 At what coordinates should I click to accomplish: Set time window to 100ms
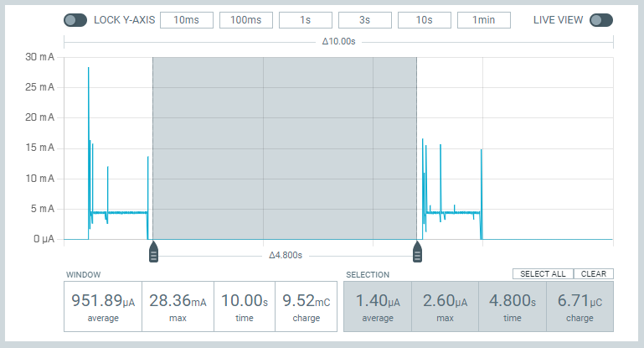click(246, 20)
